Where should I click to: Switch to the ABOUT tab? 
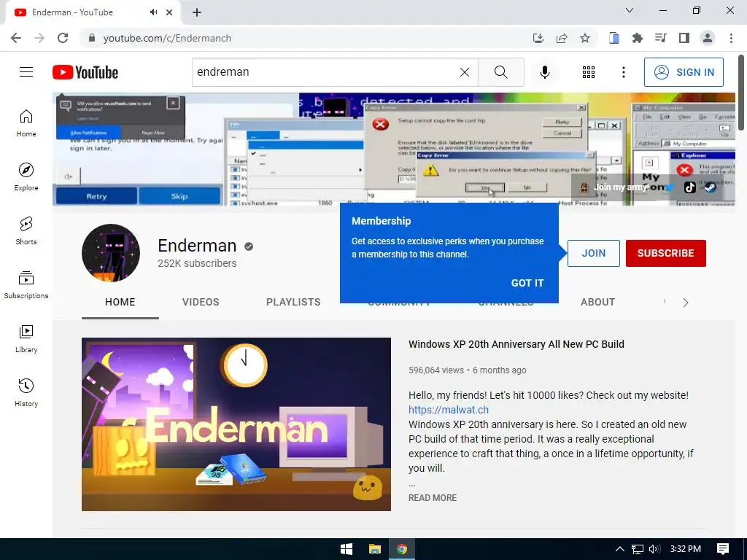tap(597, 303)
